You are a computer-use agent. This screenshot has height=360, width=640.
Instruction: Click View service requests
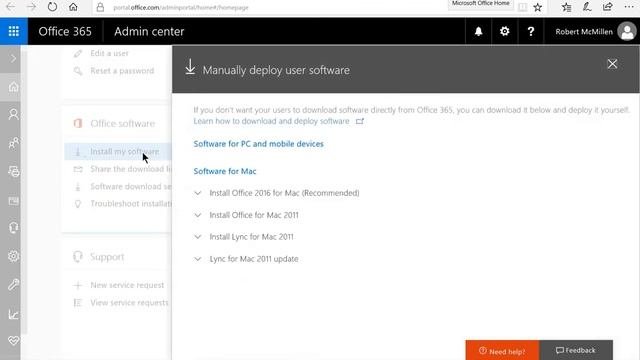(129, 302)
